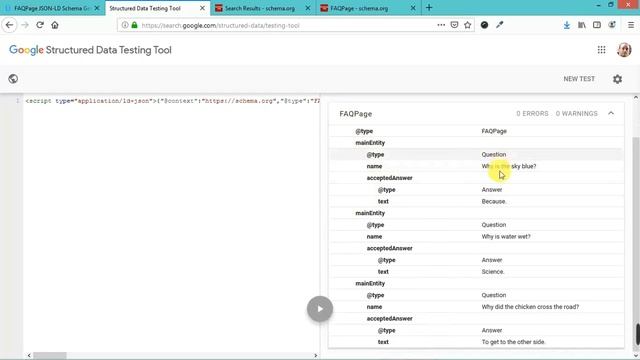Close the FAQPage JSON-LD Schema Generator tab
Image resolution: width=640 pixels, height=360 pixels.
point(97,8)
